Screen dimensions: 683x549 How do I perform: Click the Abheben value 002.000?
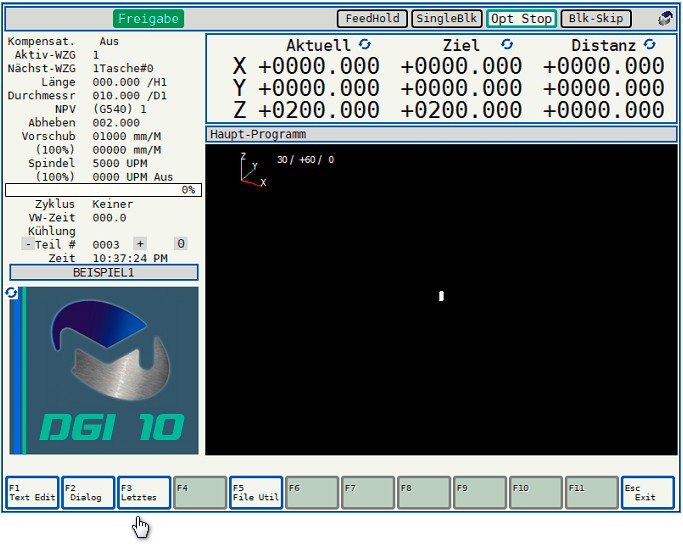[116, 123]
